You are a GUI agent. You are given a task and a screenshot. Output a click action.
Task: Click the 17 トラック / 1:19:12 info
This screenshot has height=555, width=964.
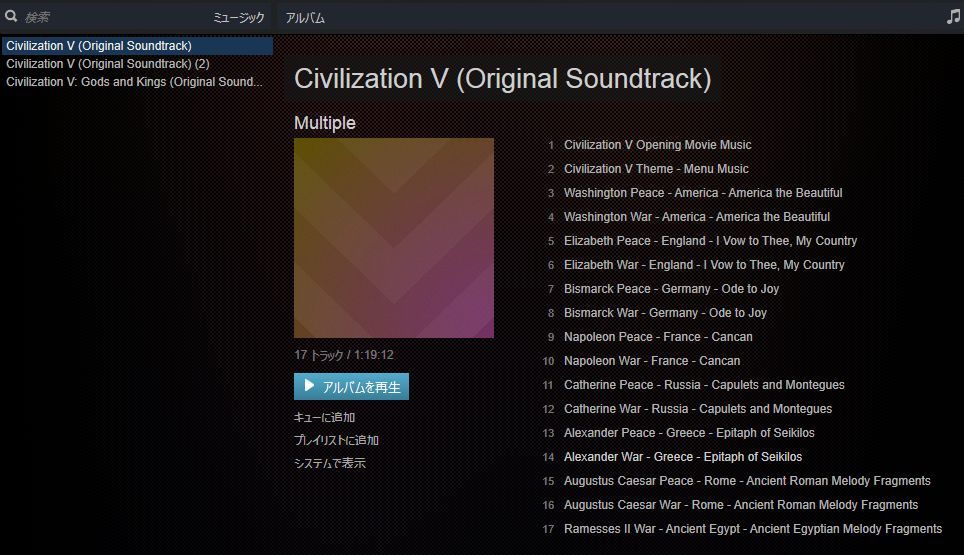coord(344,355)
